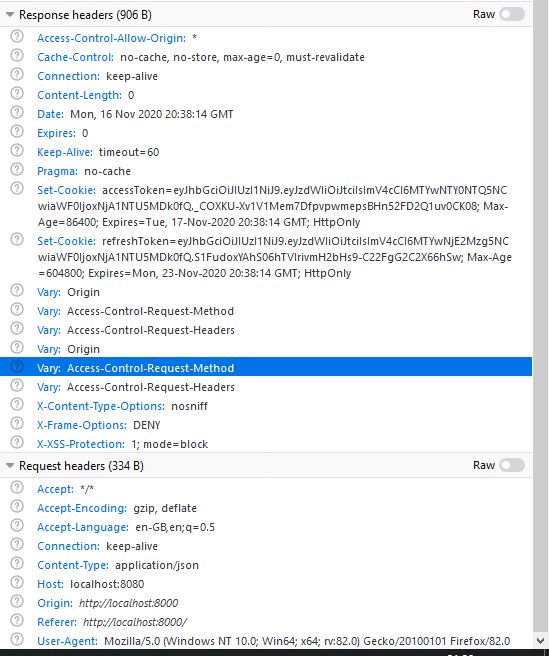Open help icon next to Pragma header
The width and height of the screenshot is (549, 656).
[17, 169]
